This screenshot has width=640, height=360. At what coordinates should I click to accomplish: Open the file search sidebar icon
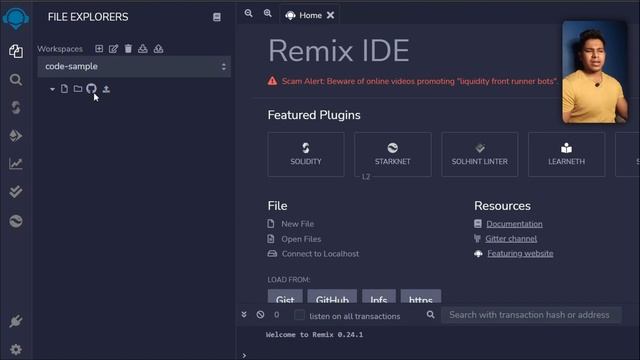16,80
